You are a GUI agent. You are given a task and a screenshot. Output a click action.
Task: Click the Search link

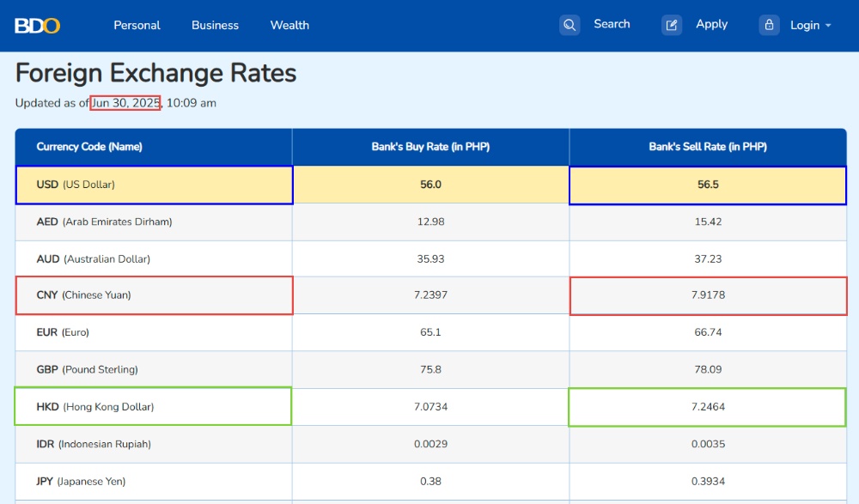[x=612, y=24]
